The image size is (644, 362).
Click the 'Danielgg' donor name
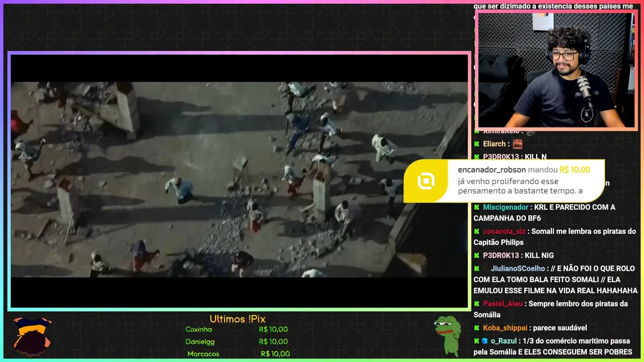click(x=200, y=341)
